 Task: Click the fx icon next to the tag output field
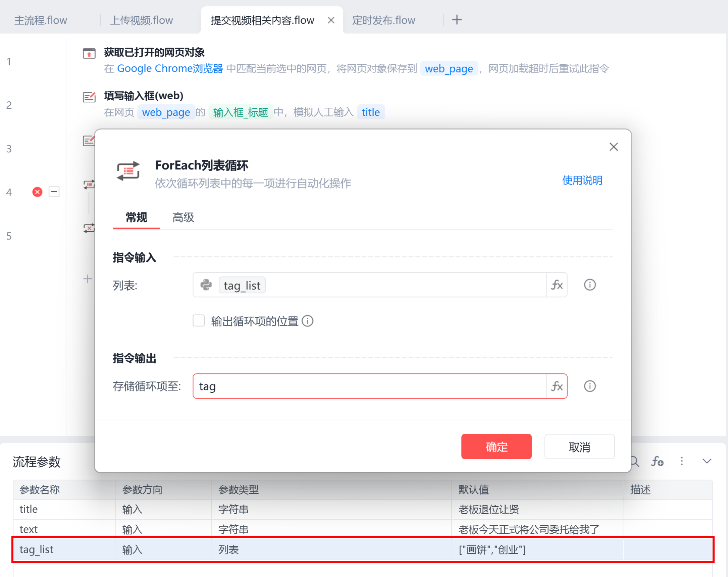(x=557, y=386)
